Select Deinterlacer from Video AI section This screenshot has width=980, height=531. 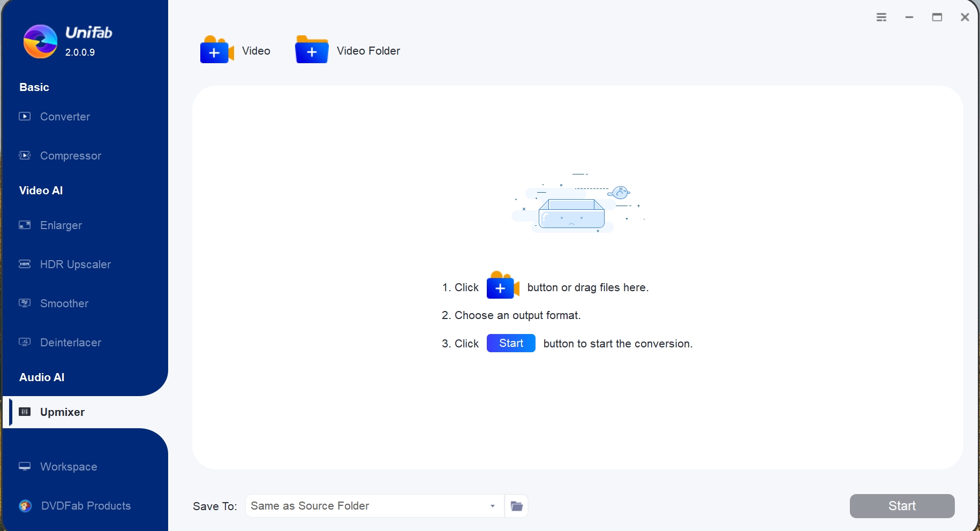tap(70, 343)
